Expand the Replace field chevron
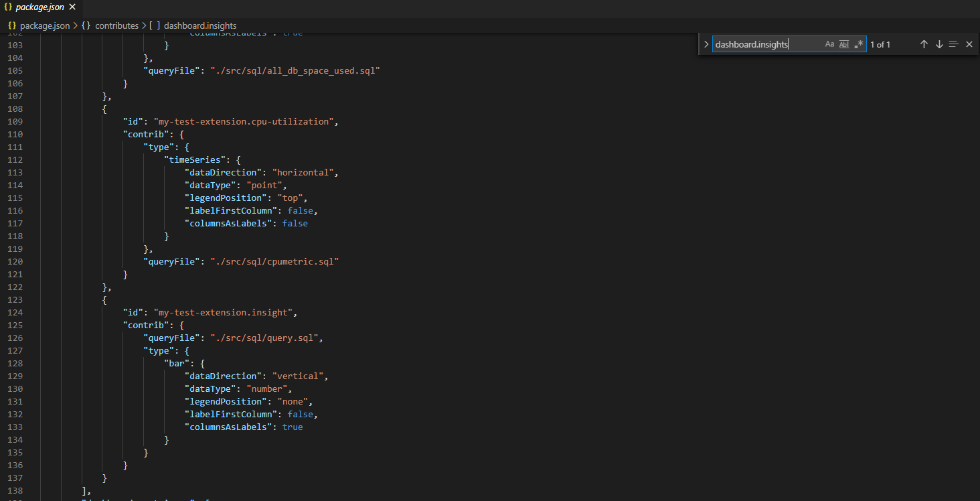The image size is (980, 501). (706, 44)
